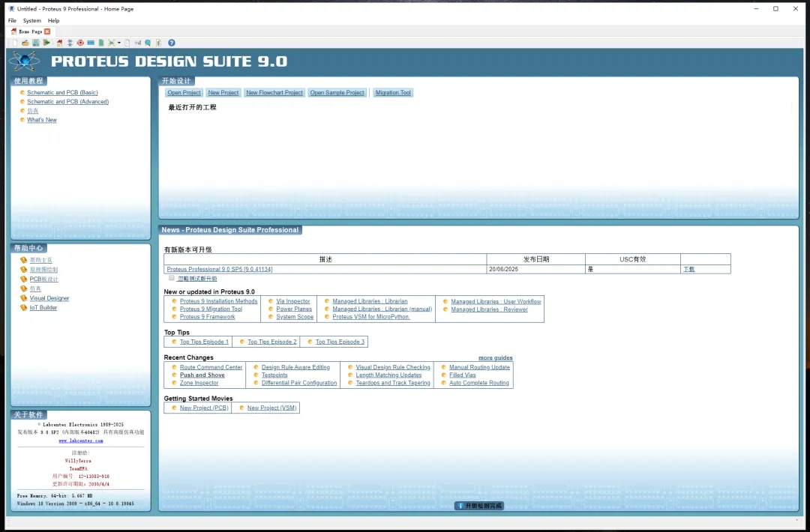810x532 pixels.
Task: Open Differential Pair Configuration link
Action: [299, 383]
